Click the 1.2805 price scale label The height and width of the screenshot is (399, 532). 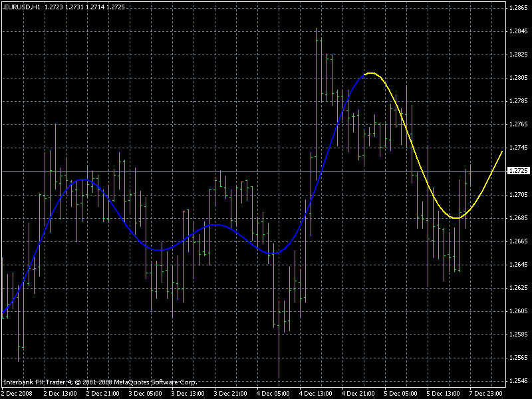pos(519,78)
